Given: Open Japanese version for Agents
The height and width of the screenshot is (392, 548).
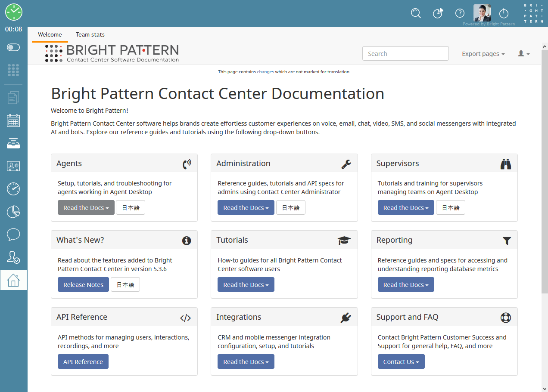Looking at the screenshot, I should click(x=131, y=208).
